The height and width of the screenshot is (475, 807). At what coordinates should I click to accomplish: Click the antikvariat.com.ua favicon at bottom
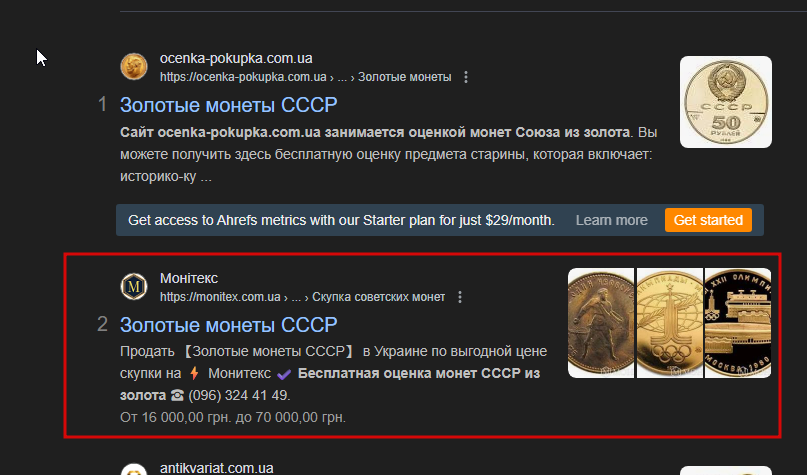click(x=134, y=469)
